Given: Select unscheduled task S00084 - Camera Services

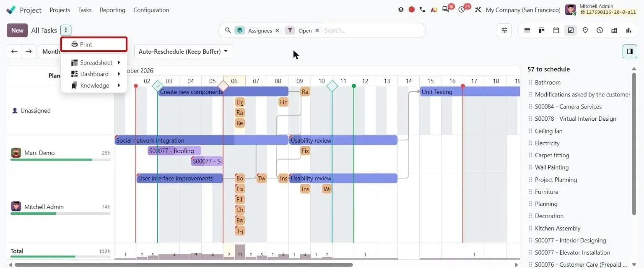Looking at the screenshot, I should (x=568, y=107).
